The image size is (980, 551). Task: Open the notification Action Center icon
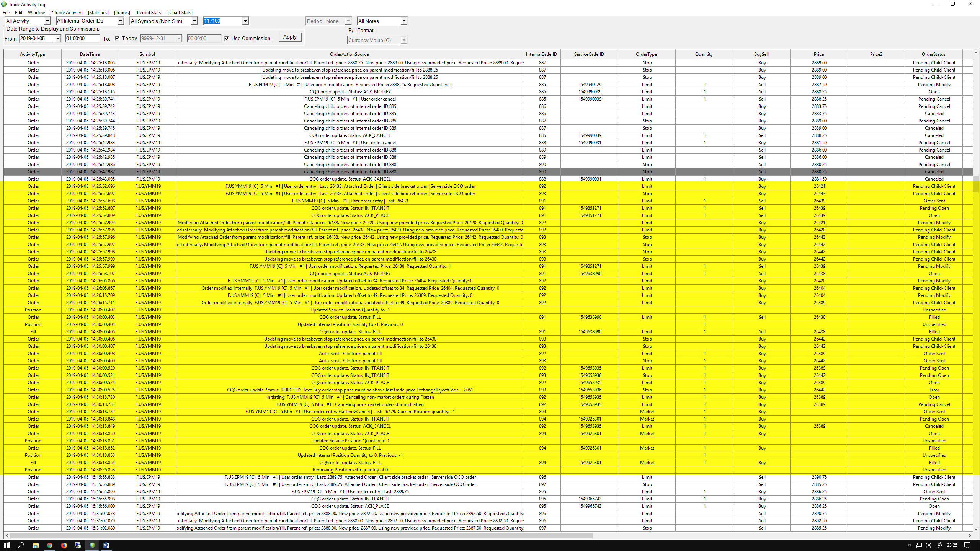(x=967, y=545)
